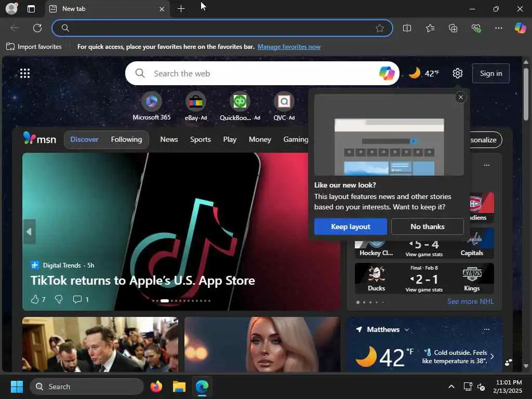The image size is (532, 399).
Task: Dislike the TikTok story
Action: point(59,299)
